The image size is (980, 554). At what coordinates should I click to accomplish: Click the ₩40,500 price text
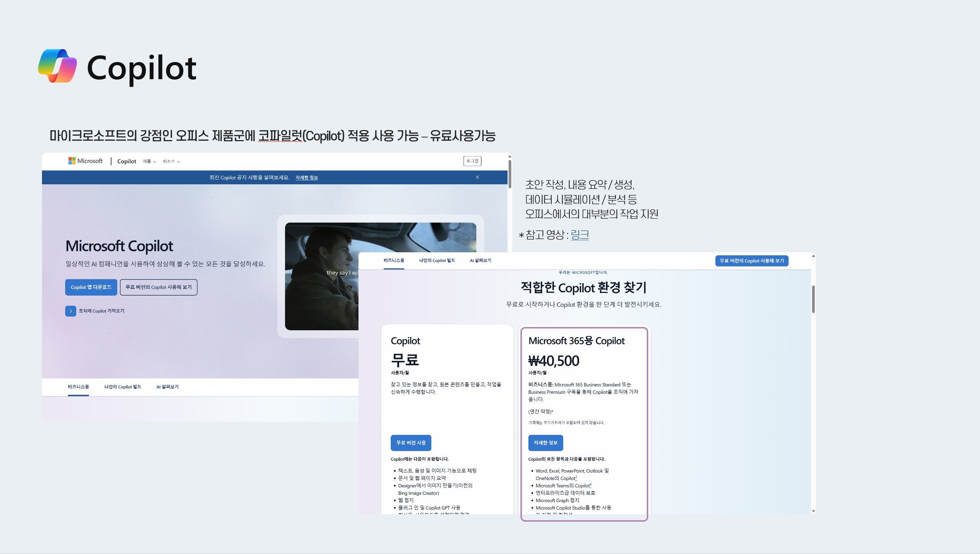(554, 361)
